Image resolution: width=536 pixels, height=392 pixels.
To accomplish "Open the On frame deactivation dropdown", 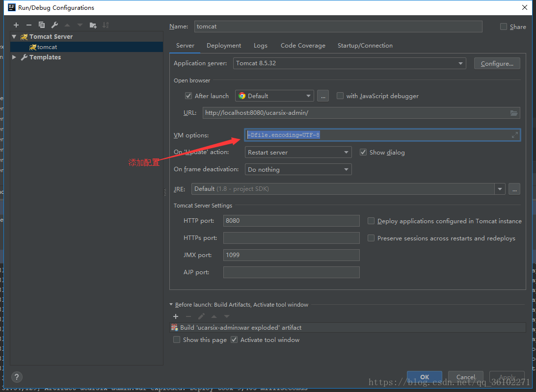I will click(x=298, y=170).
